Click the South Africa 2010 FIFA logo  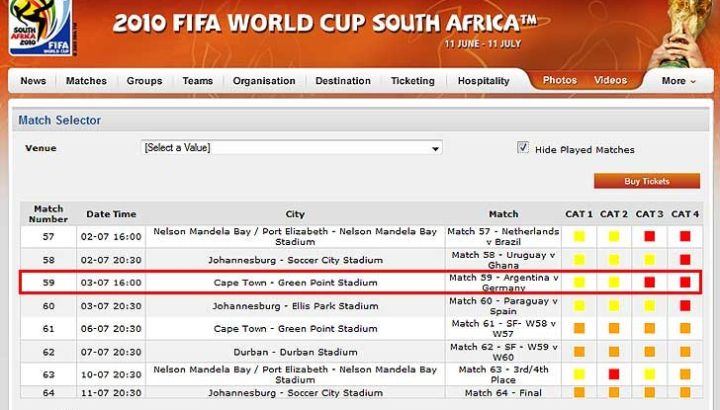point(40,28)
